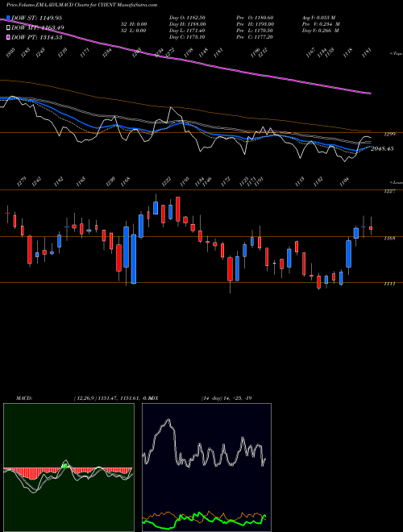Click the white DOW MT legend swatch
403x532 pixels.
[x=8, y=28]
